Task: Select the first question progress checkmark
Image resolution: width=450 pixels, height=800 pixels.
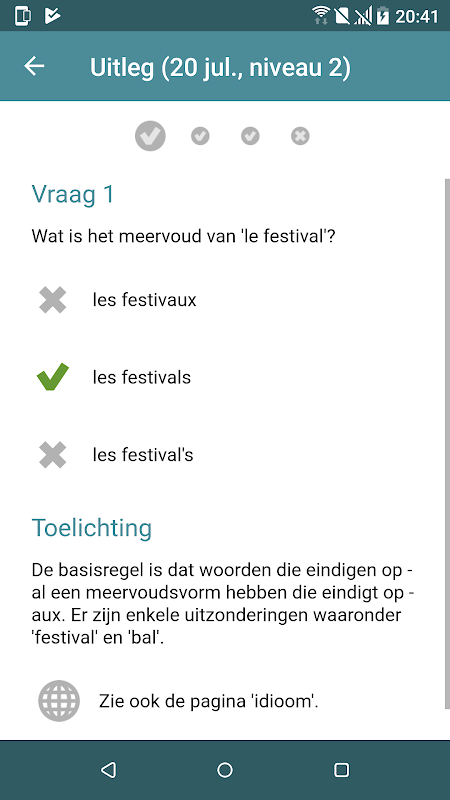Action: [150, 136]
